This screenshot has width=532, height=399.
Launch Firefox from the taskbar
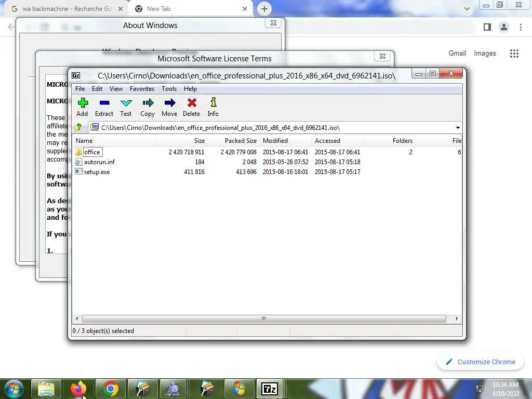pyautogui.click(x=78, y=389)
